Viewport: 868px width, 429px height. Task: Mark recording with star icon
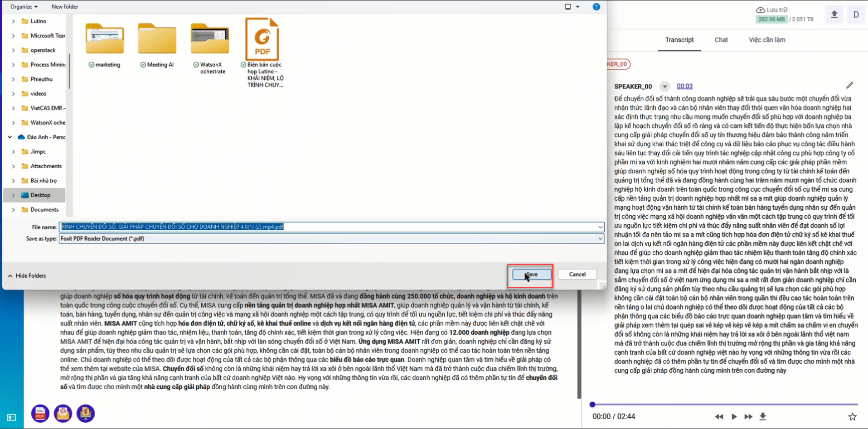pyautogui.click(x=852, y=417)
